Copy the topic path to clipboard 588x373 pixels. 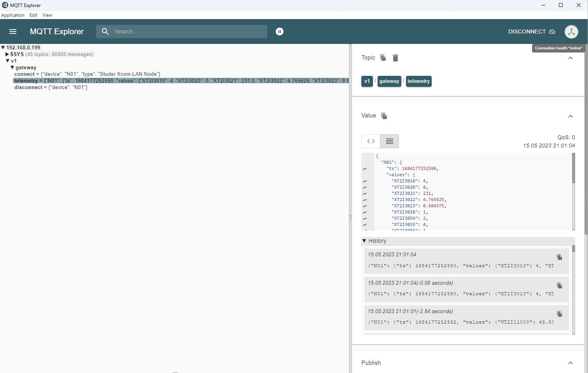(383, 58)
